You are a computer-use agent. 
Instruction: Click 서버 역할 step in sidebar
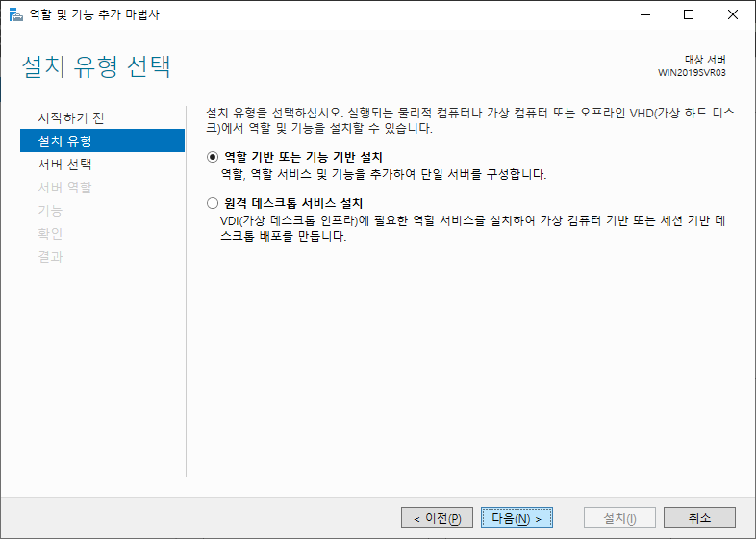(x=64, y=188)
